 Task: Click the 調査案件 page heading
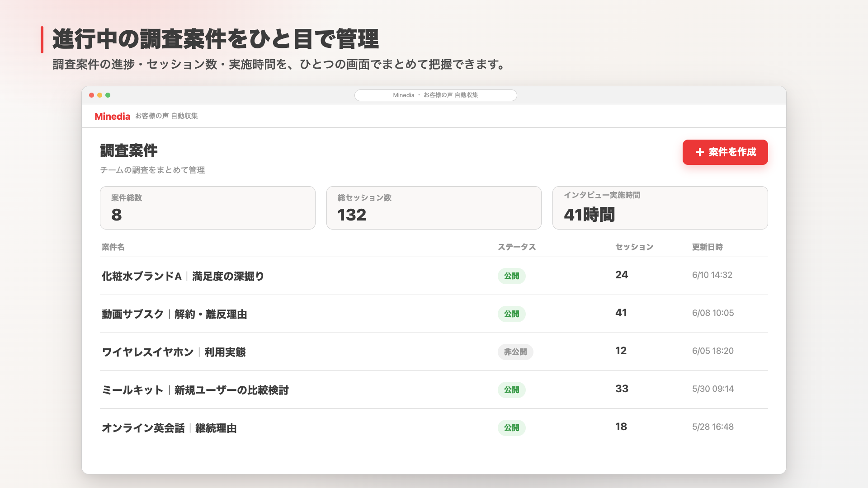(129, 150)
